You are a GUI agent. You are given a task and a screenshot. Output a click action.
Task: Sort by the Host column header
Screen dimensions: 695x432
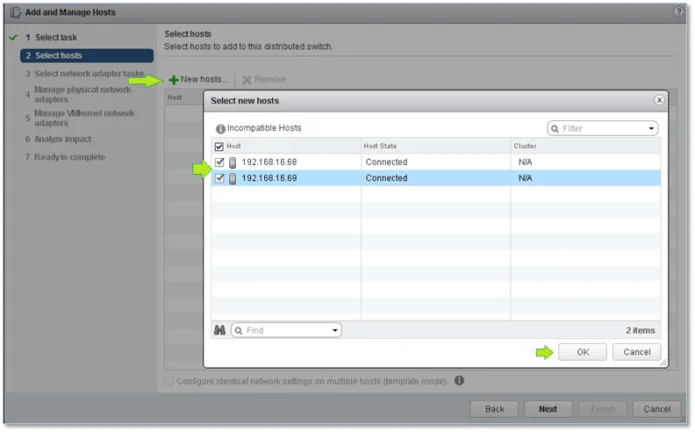click(x=286, y=146)
